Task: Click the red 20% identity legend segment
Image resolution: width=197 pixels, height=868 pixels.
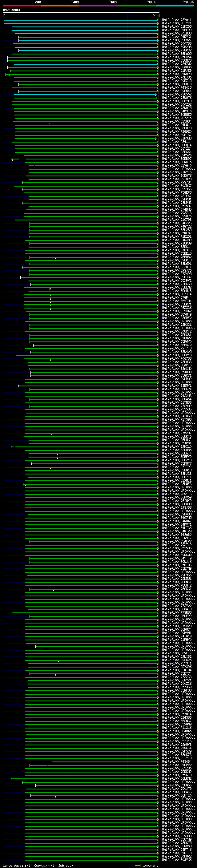Action: (x=22, y=6)
